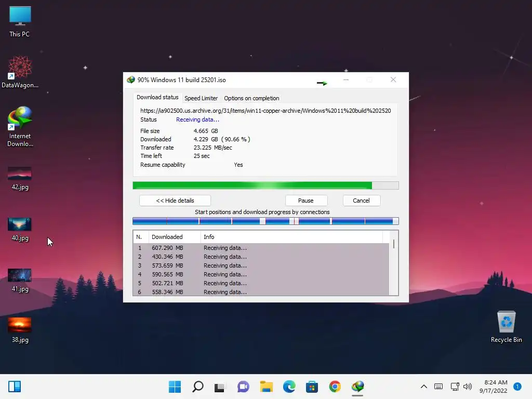
Task: Open Microsoft Store from taskbar
Action: tap(312, 387)
